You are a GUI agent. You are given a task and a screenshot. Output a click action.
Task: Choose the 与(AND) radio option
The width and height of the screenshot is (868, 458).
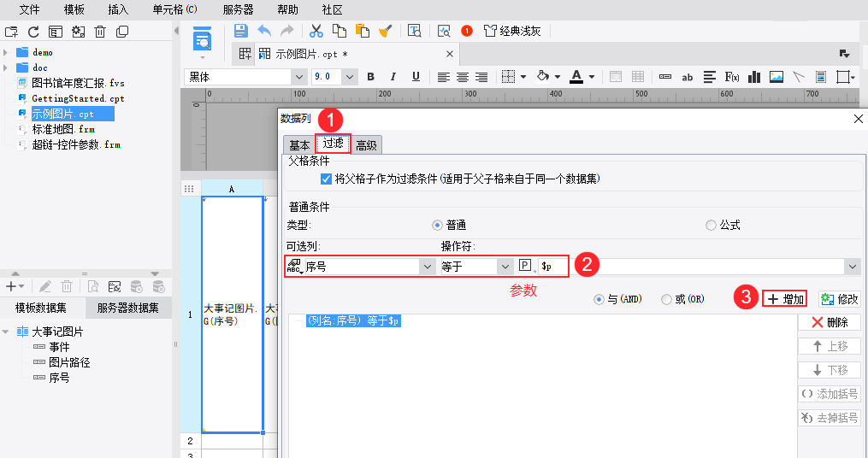point(599,299)
